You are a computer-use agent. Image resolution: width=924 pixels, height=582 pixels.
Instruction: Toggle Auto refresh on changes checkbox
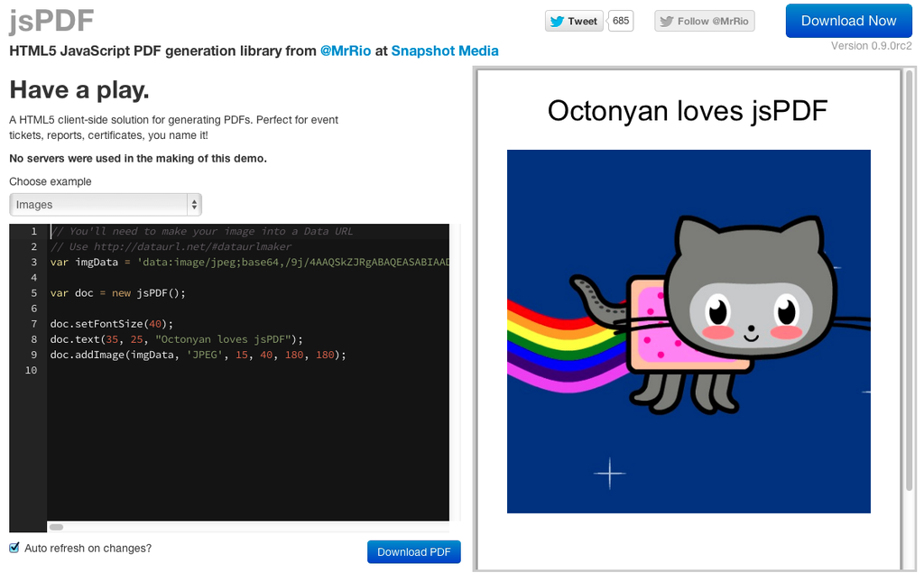click(14, 548)
